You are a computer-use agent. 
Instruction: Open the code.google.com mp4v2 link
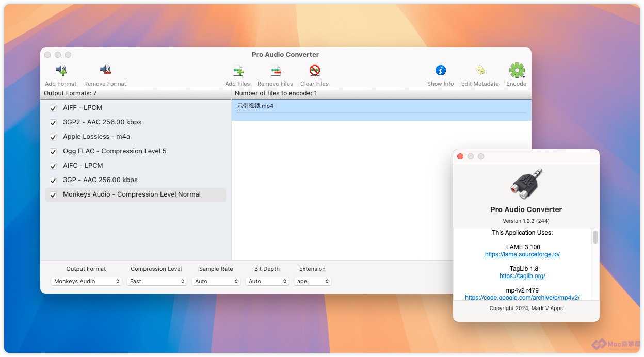522,298
